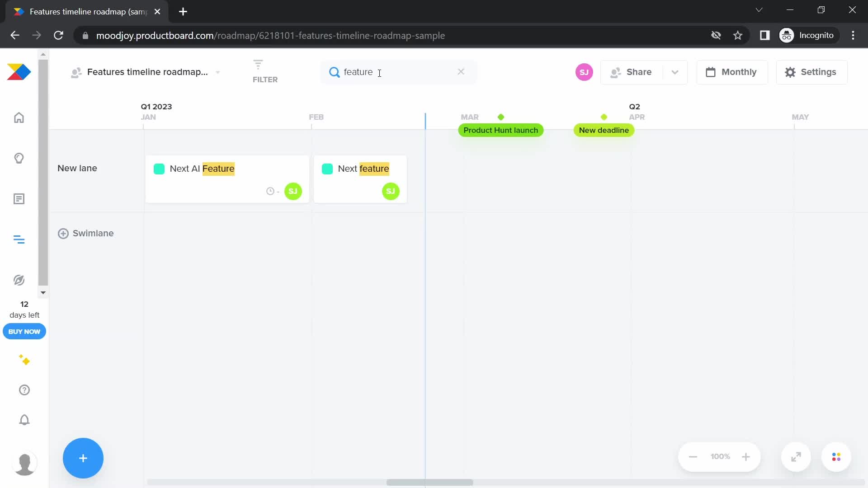
Task: Click the New deadline milestone marker
Action: tap(604, 117)
